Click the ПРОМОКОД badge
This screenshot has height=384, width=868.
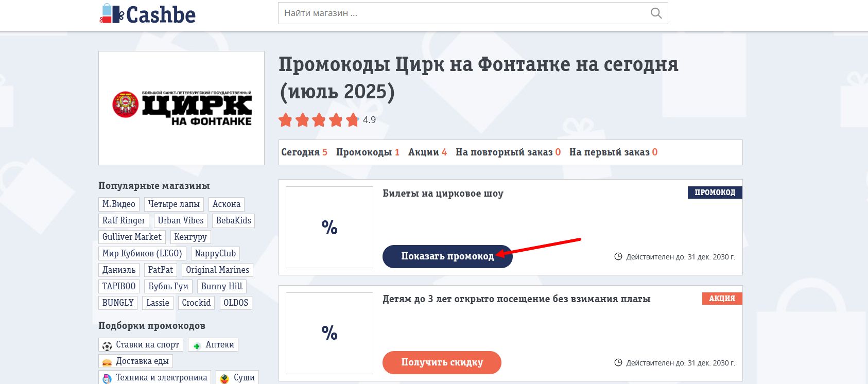[715, 193]
